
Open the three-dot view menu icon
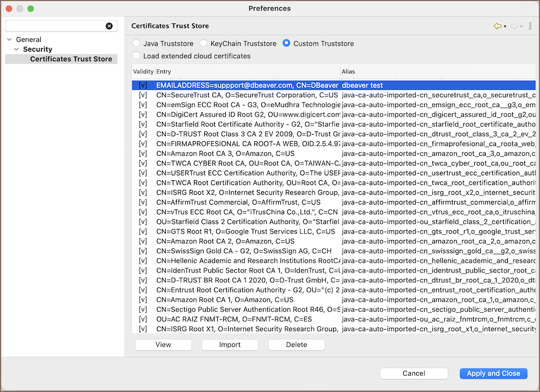coord(530,26)
